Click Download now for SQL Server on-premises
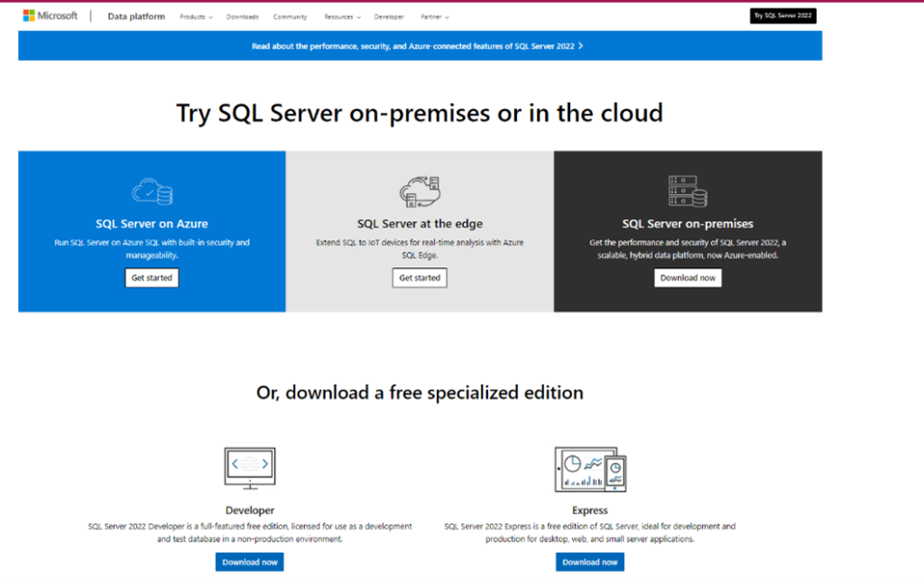Screen dimensions: 924x577 pyautogui.click(x=688, y=278)
